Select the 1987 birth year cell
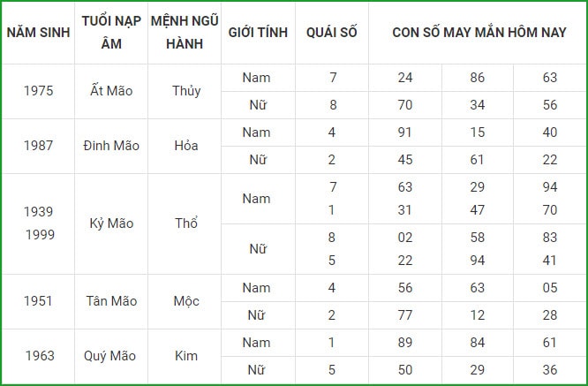The width and height of the screenshot is (588, 386). pyautogui.click(x=38, y=146)
